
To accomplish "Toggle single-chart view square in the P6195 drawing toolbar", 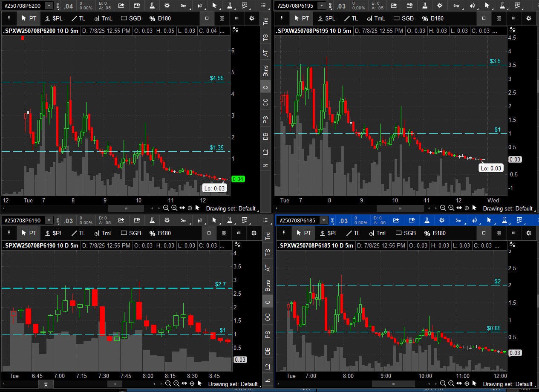I will coord(484,18).
